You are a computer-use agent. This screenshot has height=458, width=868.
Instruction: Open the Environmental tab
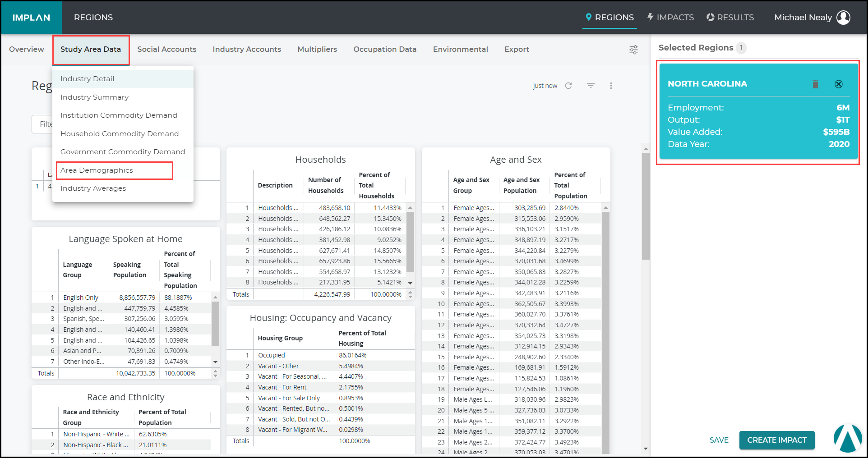461,49
